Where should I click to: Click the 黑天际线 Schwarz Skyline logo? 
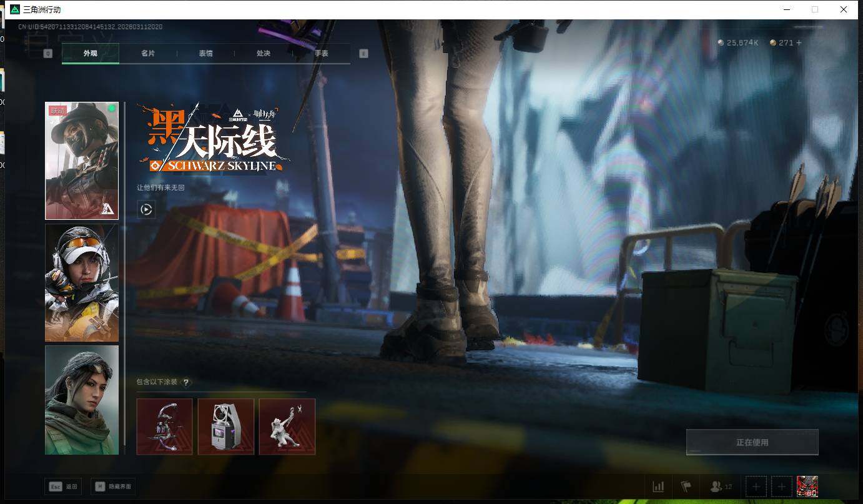[x=213, y=138]
